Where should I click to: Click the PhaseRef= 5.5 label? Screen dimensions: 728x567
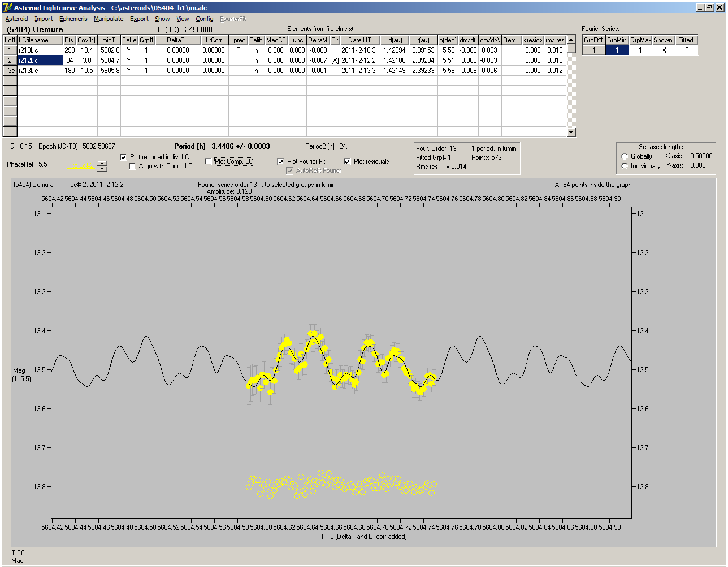[x=27, y=164]
